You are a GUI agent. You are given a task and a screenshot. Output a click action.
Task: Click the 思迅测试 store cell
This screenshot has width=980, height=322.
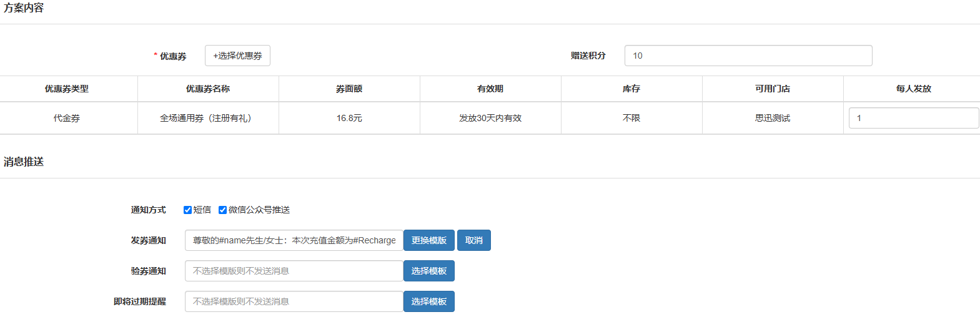coord(773,118)
